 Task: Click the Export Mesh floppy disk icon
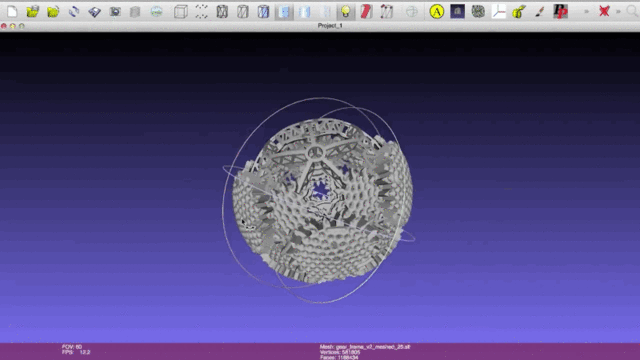coord(94,11)
